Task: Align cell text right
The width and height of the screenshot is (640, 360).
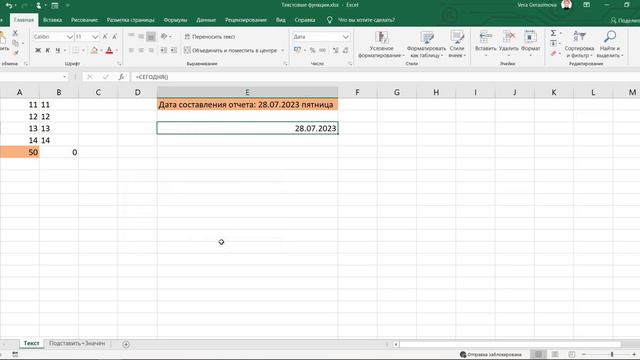Action: [x=151, y=50]
